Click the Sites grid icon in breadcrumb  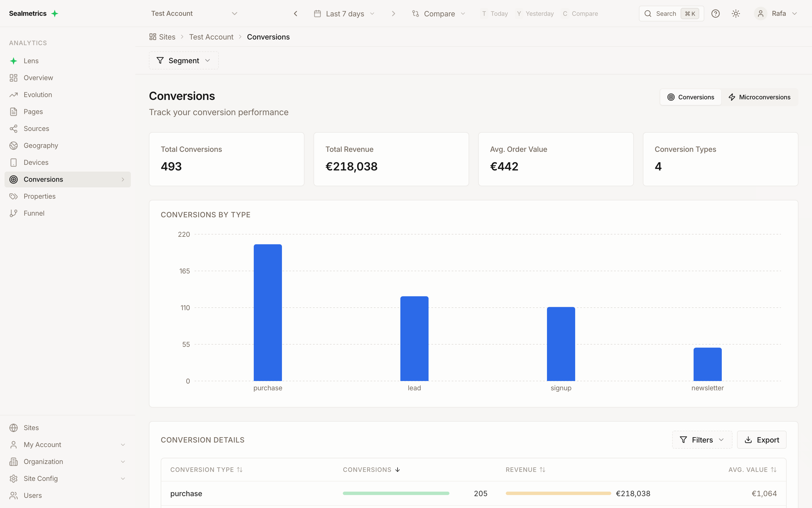click(x=153, y=37)
